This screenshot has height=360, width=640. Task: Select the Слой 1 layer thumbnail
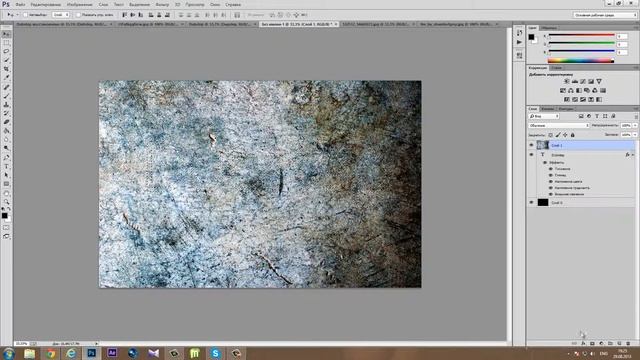pyautogui.click(x=542, y=145)
